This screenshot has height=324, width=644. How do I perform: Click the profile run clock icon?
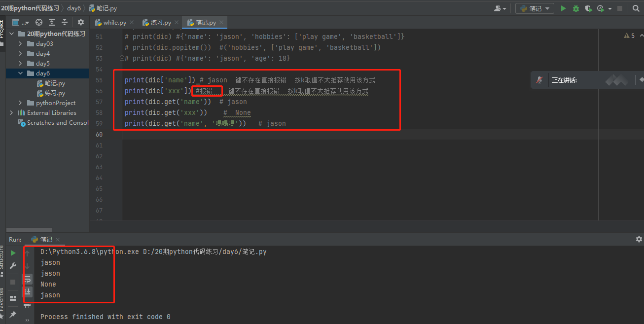601,8
